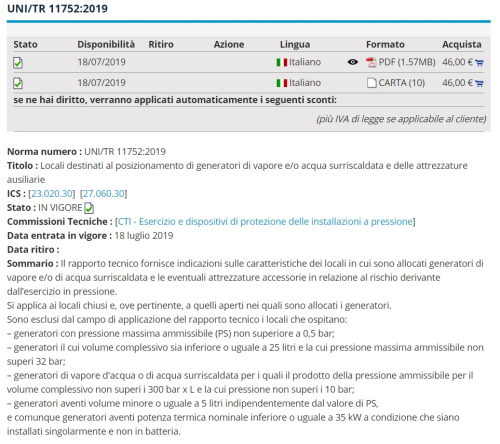
Task: Click second row green check status icon
Action: click(18, 83)
